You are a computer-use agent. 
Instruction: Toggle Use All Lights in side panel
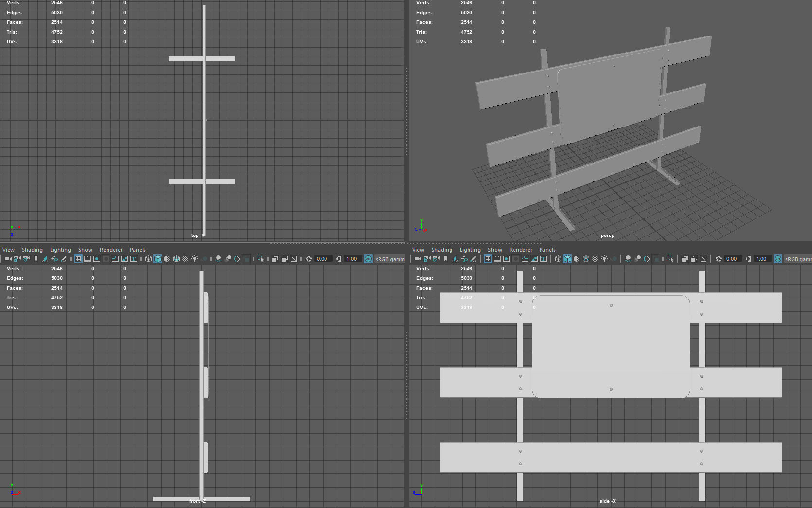click(604, 259)
